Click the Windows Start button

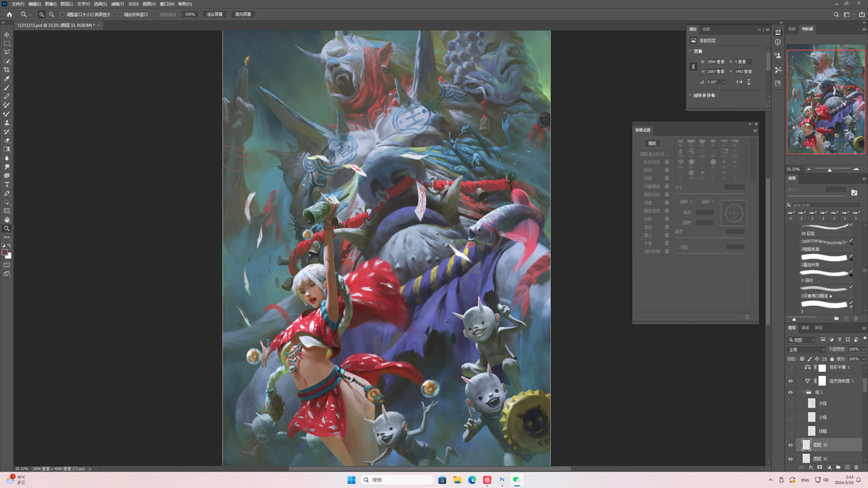click(351, 480)
